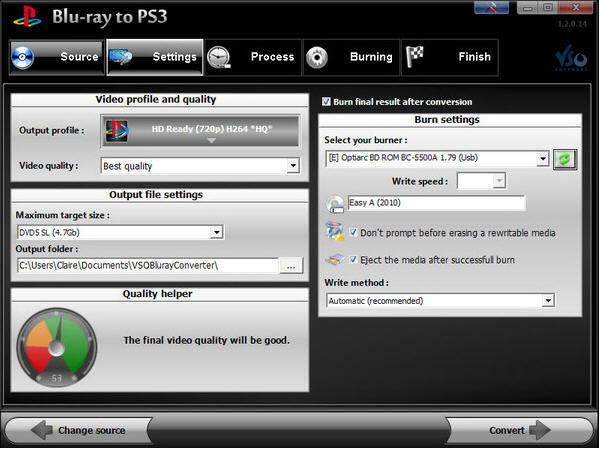The height and width of the screenshot is (449, 600).
Task: Go to the Burning tab
Action: [x=350, y=58]
